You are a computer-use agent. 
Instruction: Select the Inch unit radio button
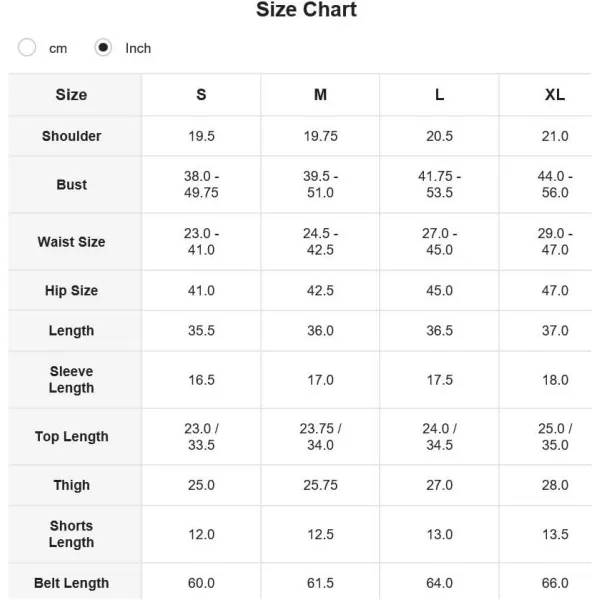103,47
